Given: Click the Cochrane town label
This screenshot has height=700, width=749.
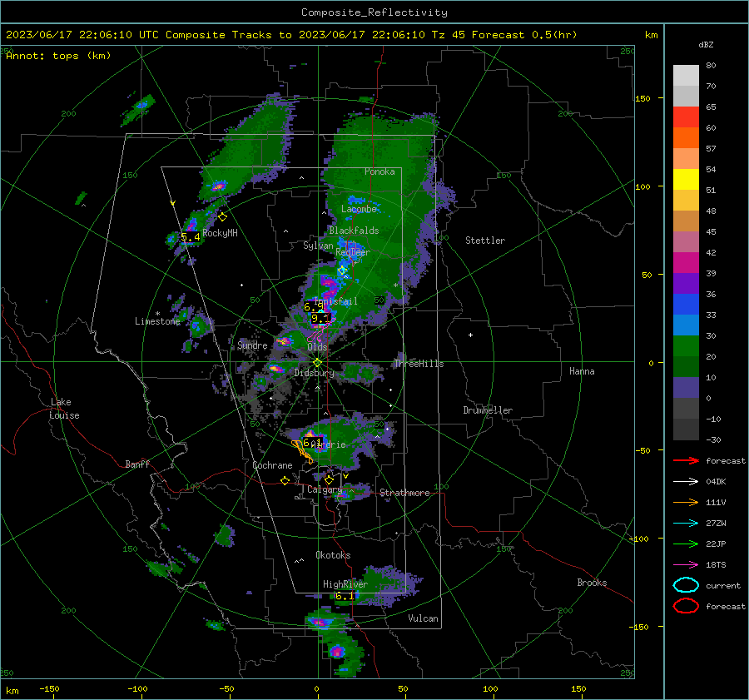Looking at the screenshot, I should [272, 465].
